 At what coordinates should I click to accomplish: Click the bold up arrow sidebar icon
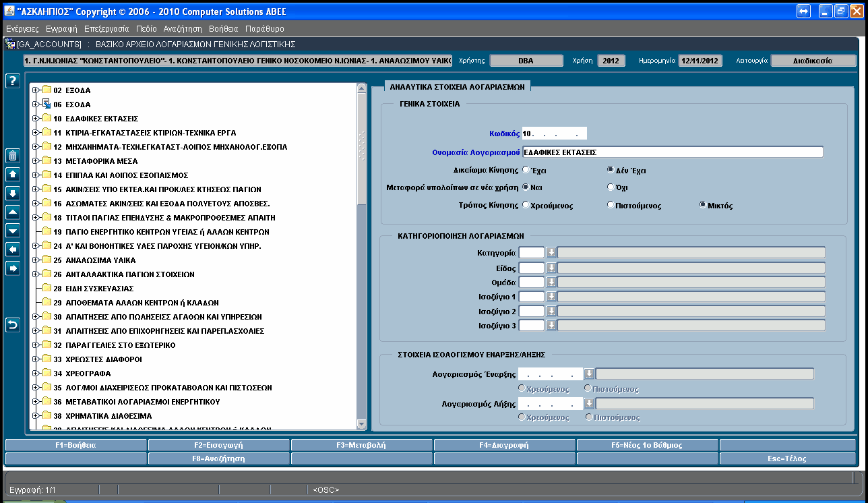pos(12,175)
